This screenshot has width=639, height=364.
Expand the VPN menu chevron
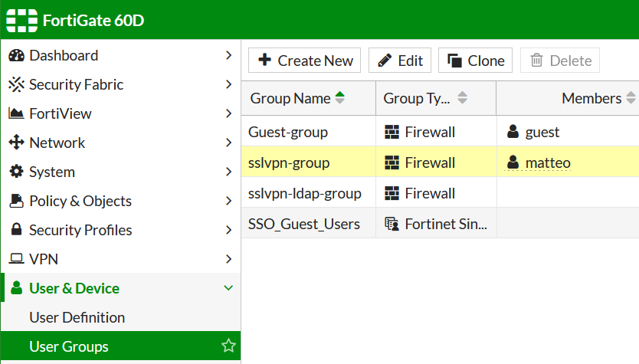[228, 259]
